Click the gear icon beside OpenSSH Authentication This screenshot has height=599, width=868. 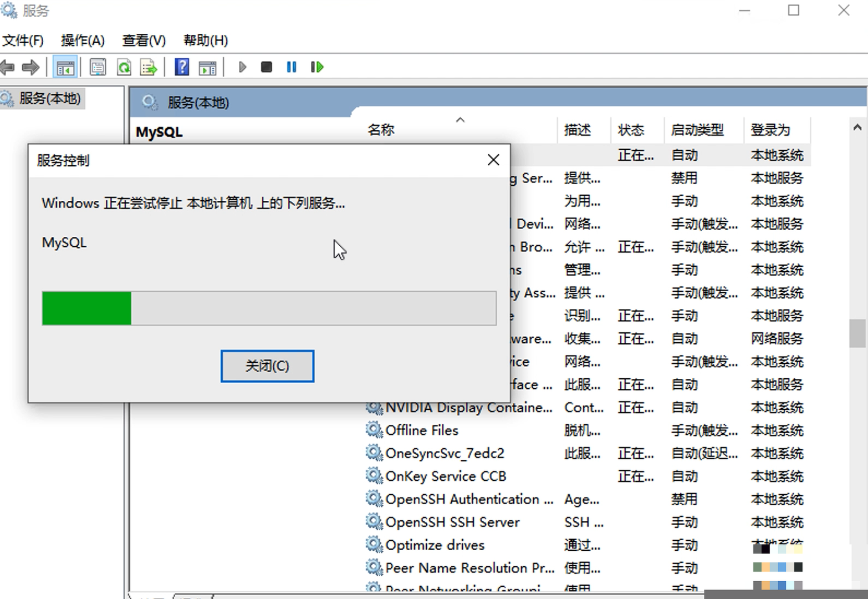pyautogui.click(x=375, y=499)
